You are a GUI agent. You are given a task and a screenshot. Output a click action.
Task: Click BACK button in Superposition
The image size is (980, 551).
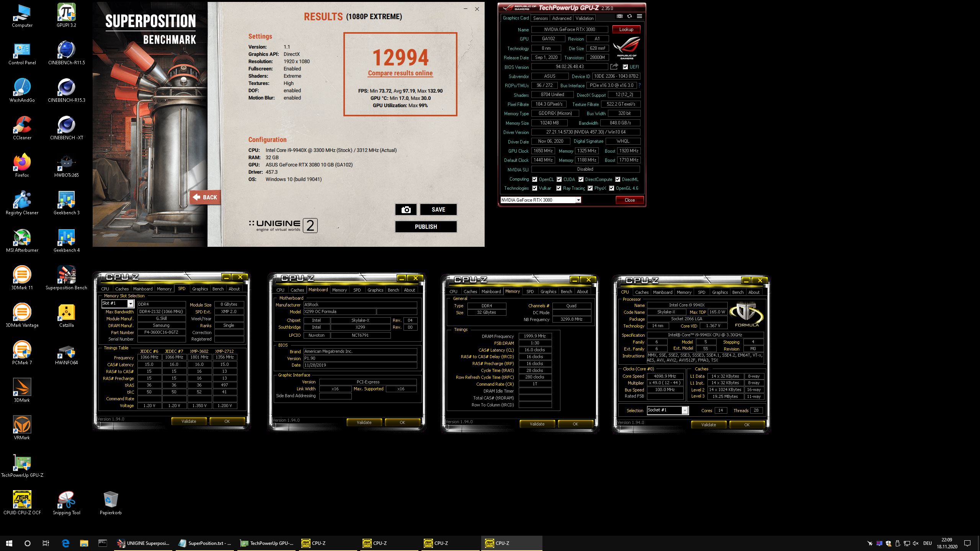[206, 197]
